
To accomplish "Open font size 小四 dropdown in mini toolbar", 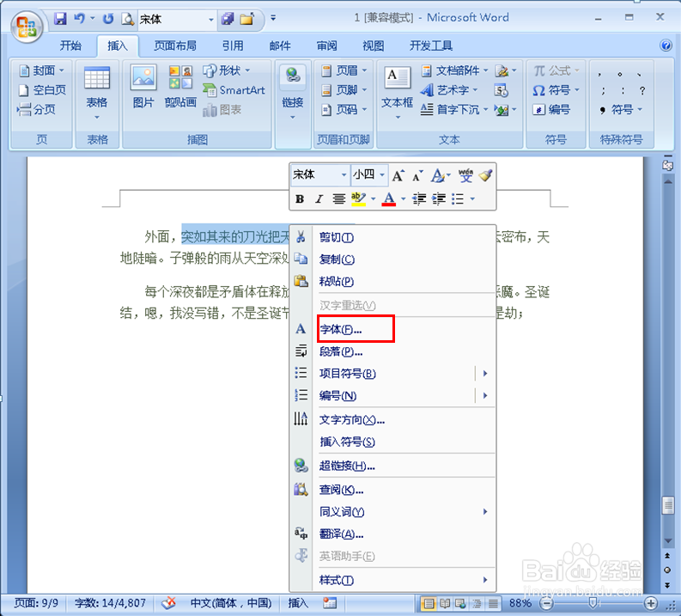I will (x=382, y=175).
